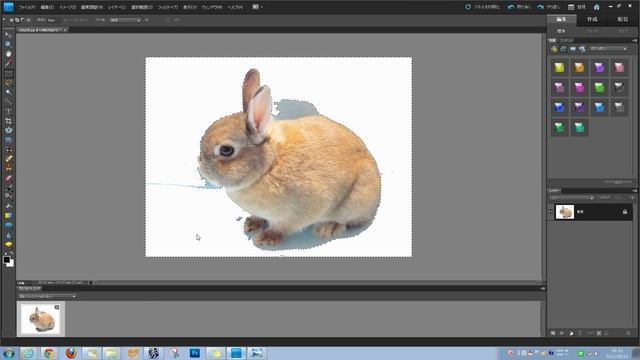Choose New Selection mode in options bar
The image size is (640, 360).
coord(12,20)
